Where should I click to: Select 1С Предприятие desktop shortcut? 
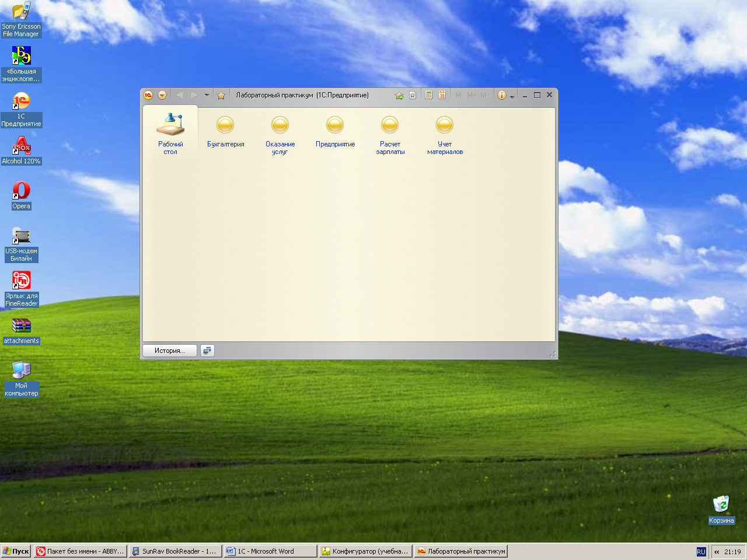click(21, 109)
